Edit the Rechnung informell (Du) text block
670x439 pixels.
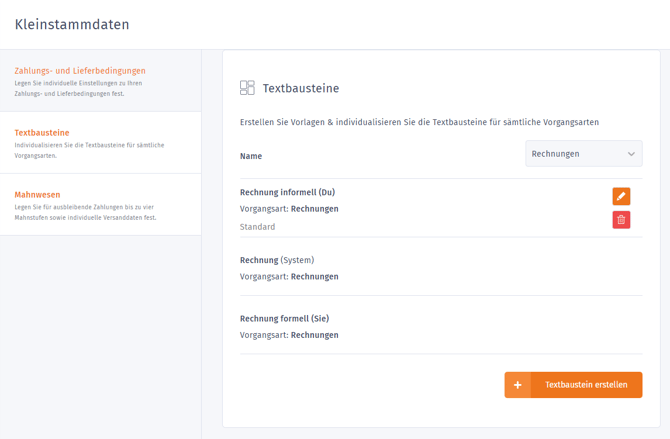(x=621, y=196)
